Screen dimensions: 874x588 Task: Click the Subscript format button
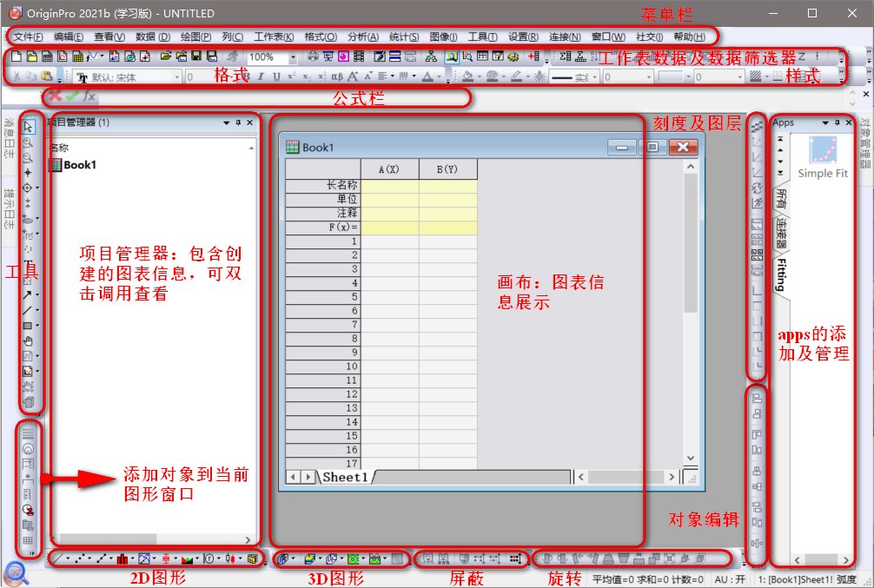click(306, 76)
